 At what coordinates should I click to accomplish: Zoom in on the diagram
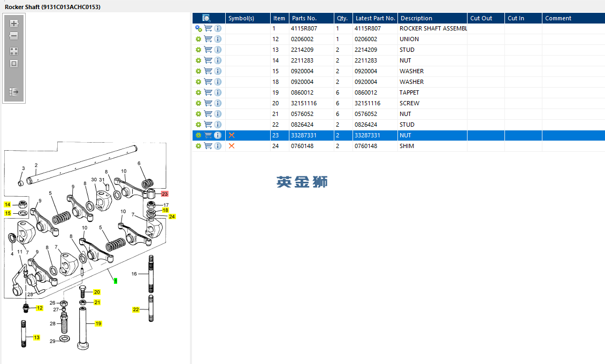click(x=14, y=24)
